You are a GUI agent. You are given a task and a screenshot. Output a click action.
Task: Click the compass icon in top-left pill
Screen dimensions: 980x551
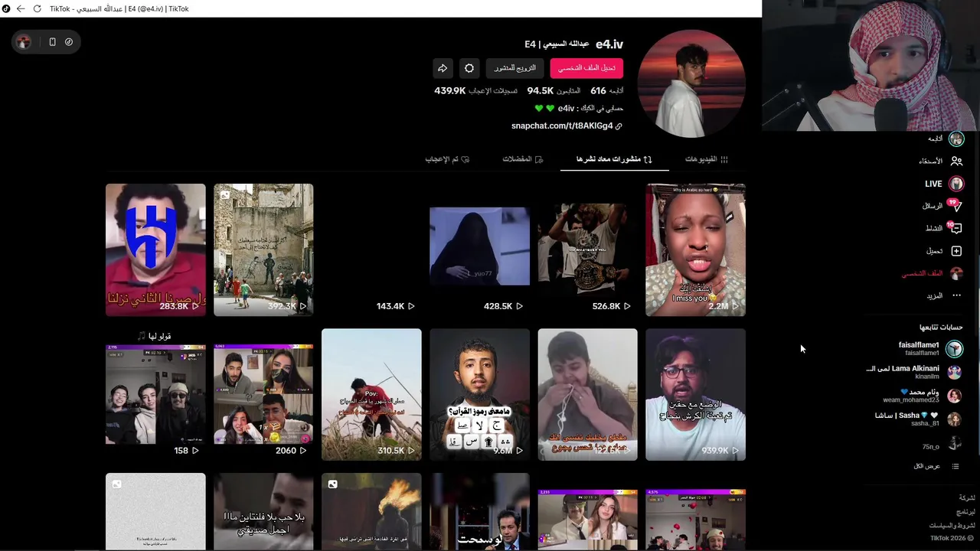tap(69, 42)
